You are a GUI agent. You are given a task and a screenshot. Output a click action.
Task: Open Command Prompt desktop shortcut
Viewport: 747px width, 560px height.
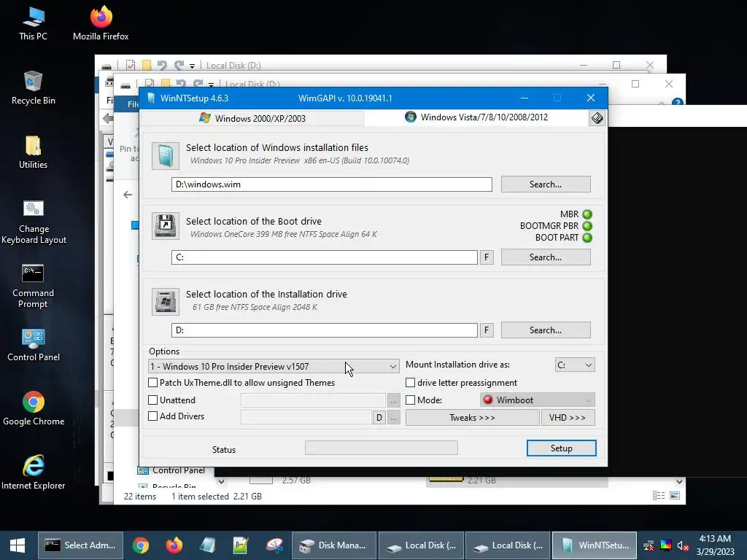33,286
